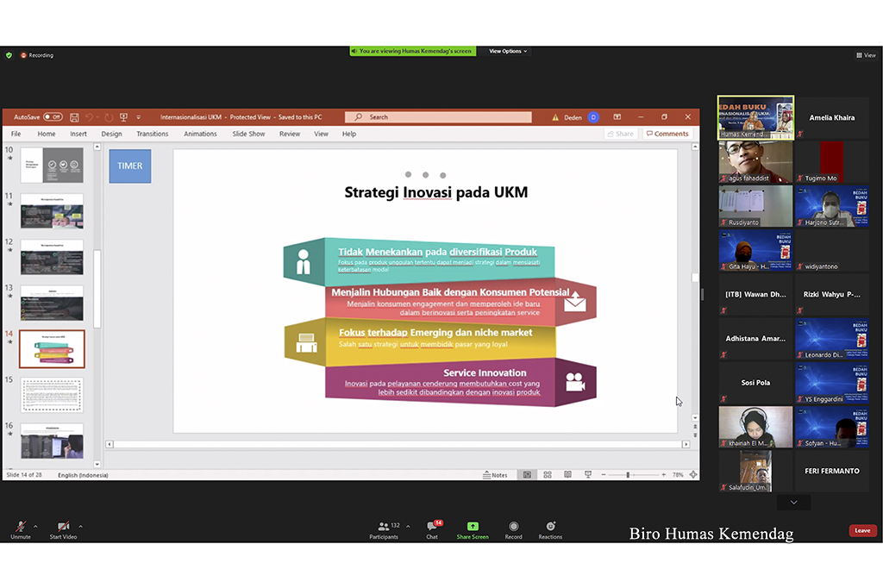Click the green Share Screen icon
The image size is (883, 588).
click(473, 526)
